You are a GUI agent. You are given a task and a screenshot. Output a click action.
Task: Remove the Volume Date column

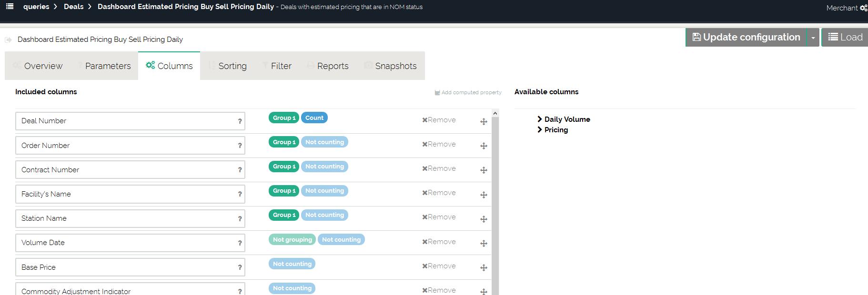pyautogui.click(x=439, y=242)
